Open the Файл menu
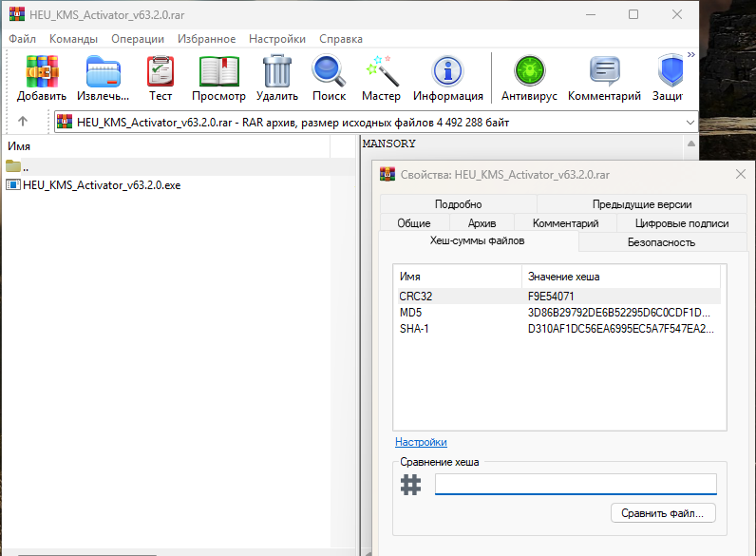 click(x=22, y=39)
